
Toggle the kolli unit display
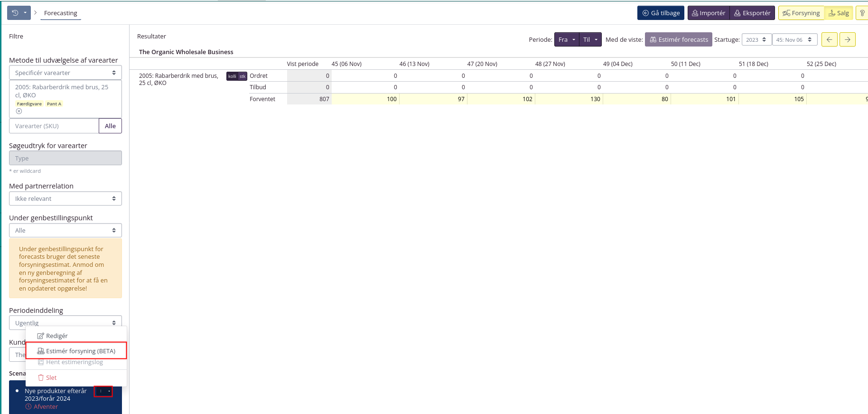232,76
